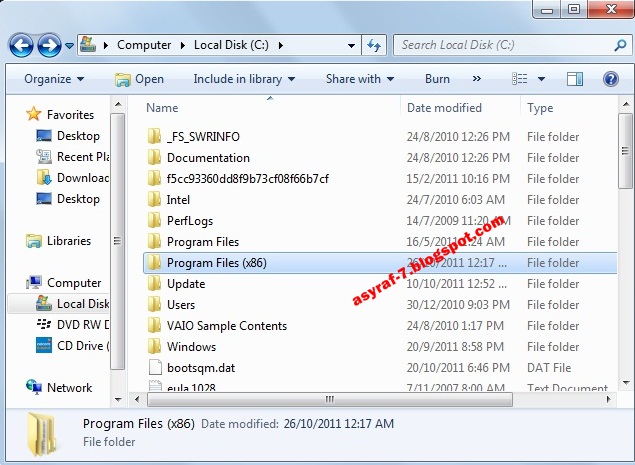635x465 pixels.
Task: Click the search magnifier icon
Action: [x=621, y=45]
